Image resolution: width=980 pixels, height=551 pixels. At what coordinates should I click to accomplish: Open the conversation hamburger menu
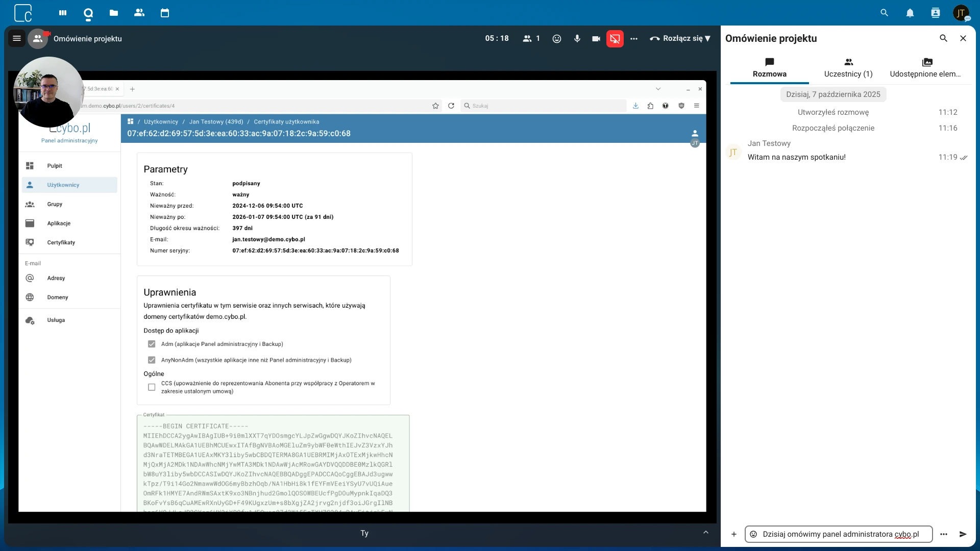16,38
